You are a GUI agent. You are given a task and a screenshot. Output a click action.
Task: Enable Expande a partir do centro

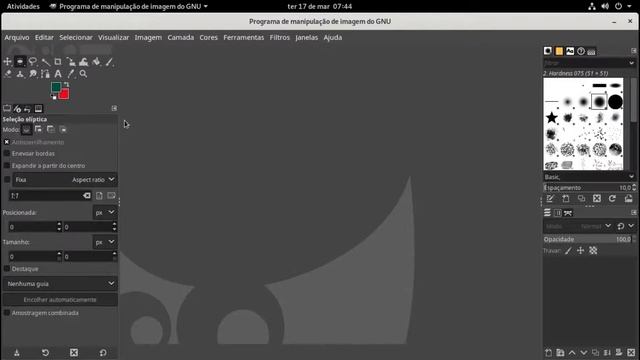(x=7, y=166)
